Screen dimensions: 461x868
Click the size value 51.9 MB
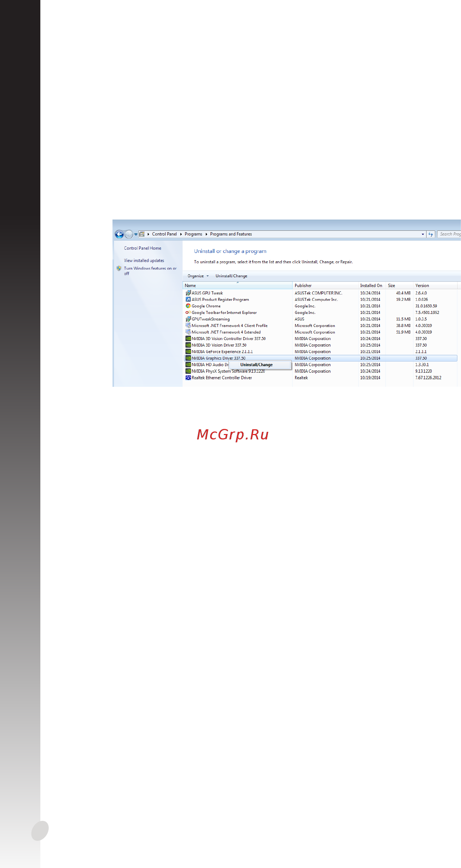click(x=403, y=332)
